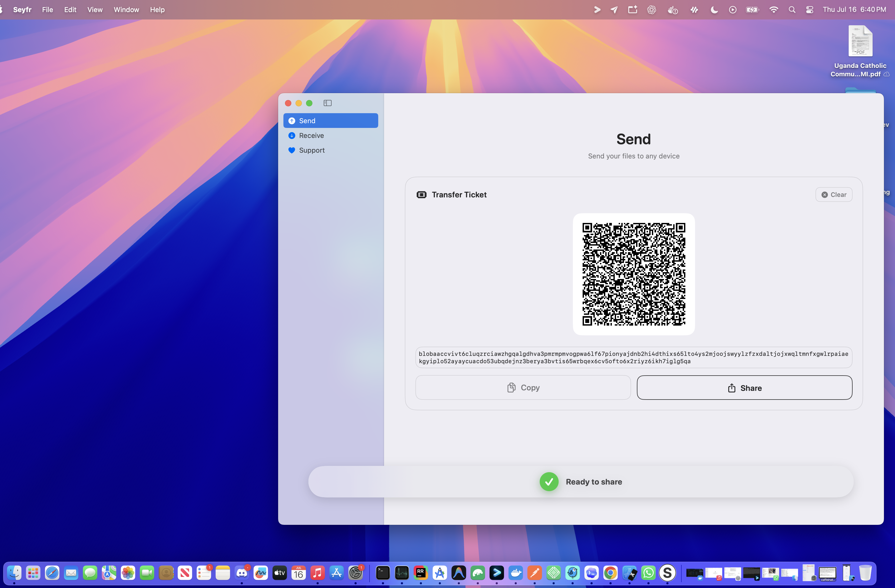
Task: Open Mail from the Dock
Action: click(71, 572)
